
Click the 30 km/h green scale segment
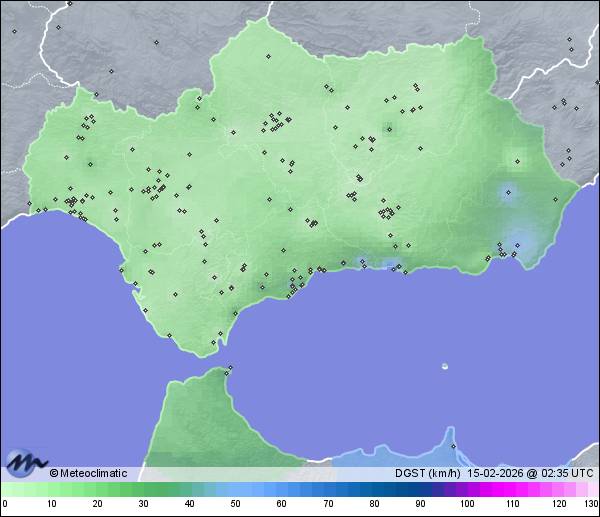pos(143,489)
